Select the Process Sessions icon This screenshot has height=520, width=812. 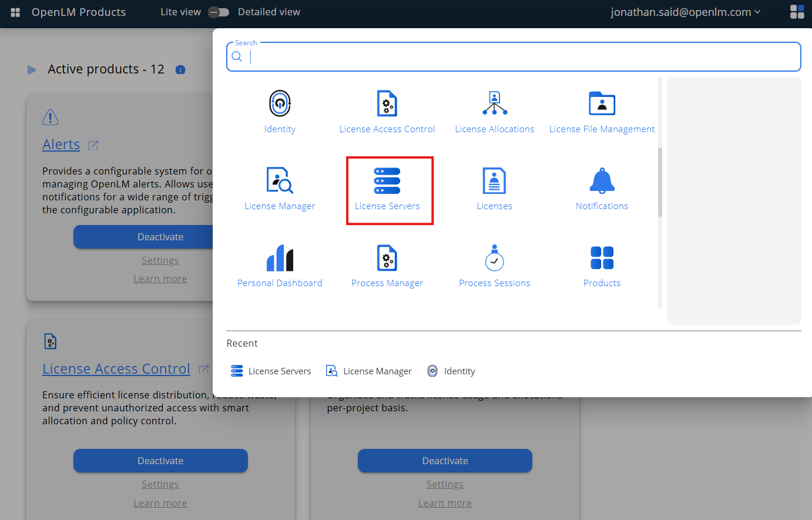coord(494,265)
